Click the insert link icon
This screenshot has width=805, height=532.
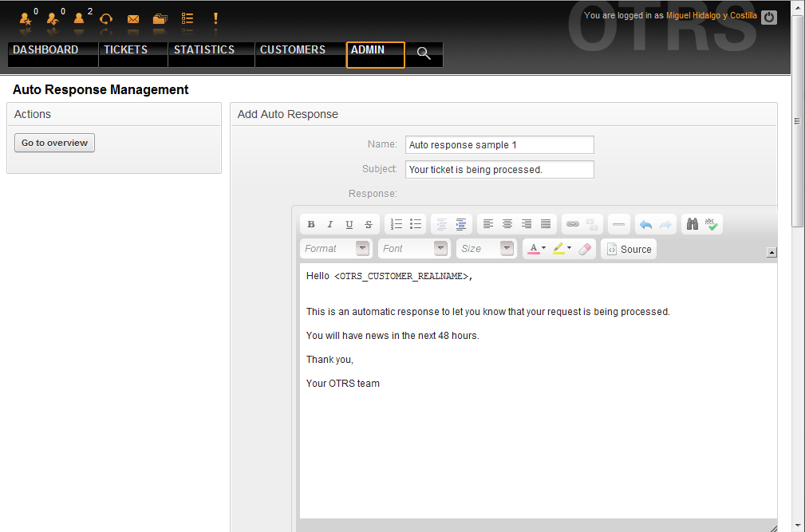tap(572, 225)
